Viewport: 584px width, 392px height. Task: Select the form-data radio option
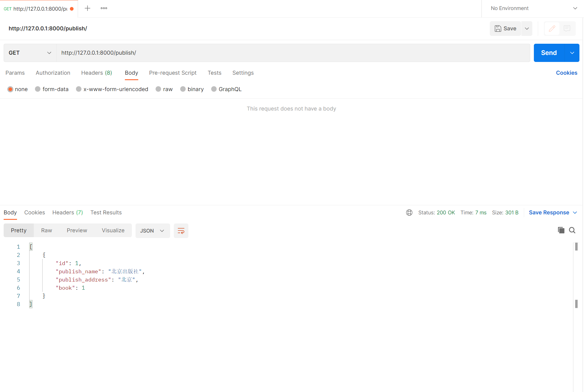point(38,89)
